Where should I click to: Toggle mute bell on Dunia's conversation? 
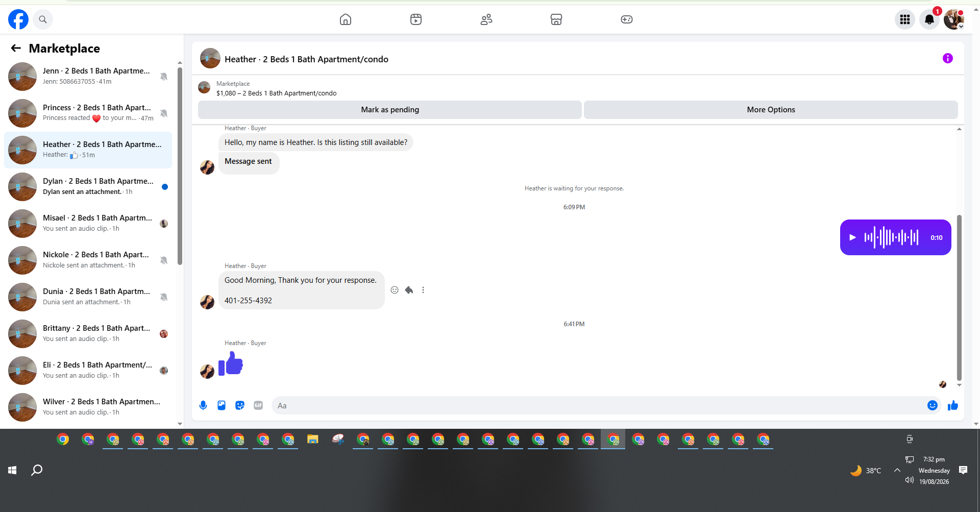[164, 297]
